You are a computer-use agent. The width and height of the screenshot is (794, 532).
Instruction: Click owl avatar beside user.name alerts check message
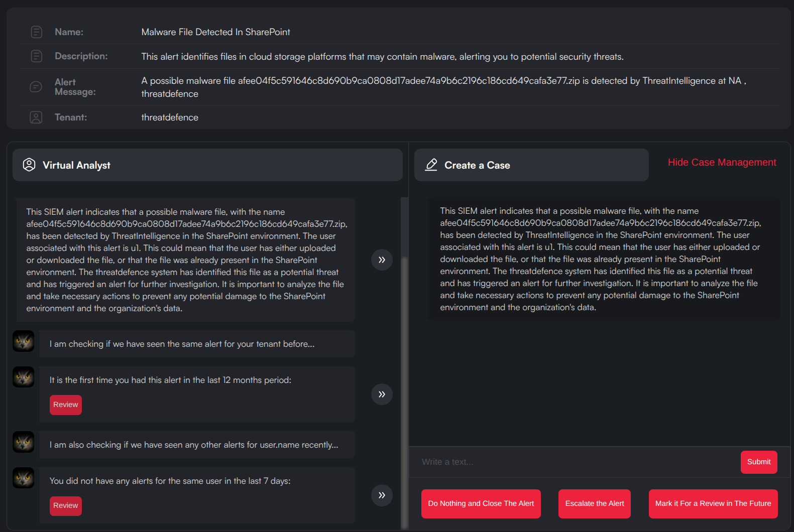point(24,442)
